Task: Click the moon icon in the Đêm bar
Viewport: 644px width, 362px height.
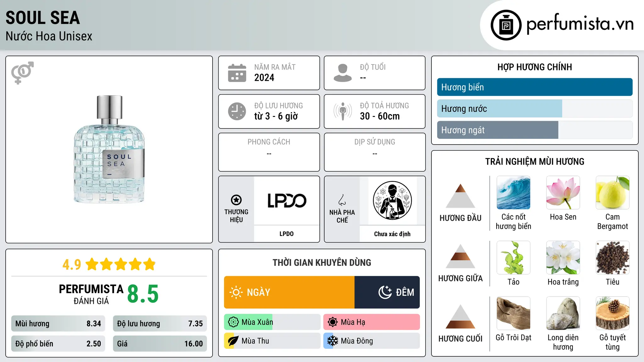Action: pos(385,292)
